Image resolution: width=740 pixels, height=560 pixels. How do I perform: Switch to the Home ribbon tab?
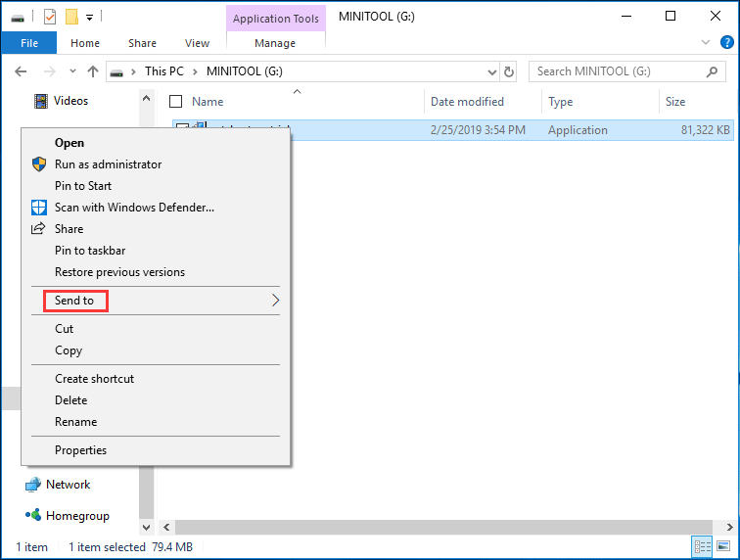pyautogui.click(x=85, y=43)
